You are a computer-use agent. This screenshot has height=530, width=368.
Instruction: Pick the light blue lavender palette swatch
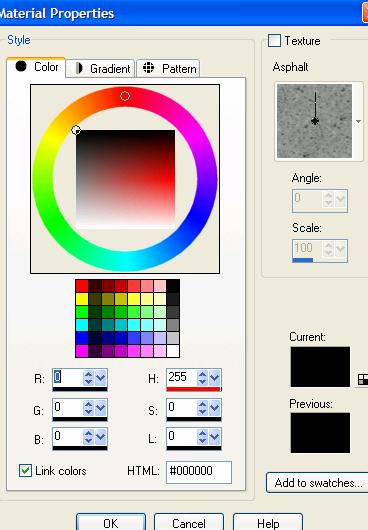tap(160, 338)
